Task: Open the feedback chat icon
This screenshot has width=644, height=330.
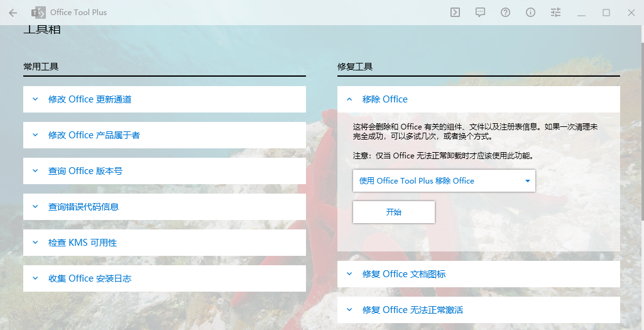Action: click(x=480, y=13)
